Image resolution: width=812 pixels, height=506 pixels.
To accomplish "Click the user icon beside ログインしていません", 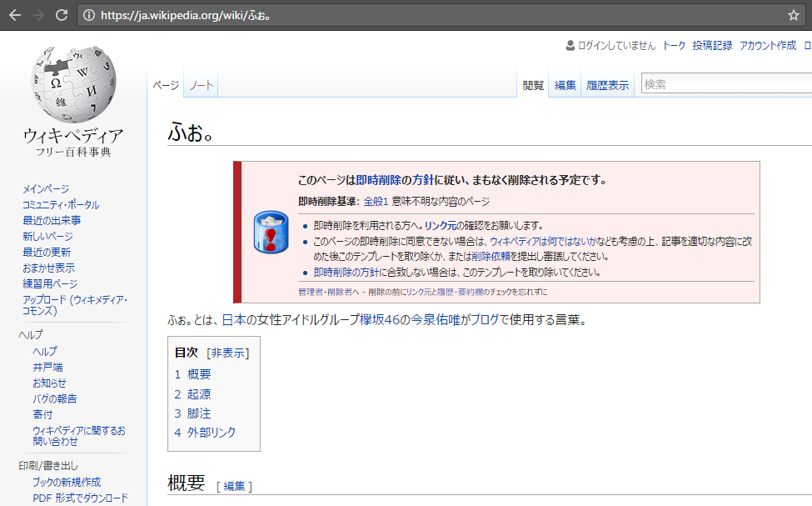I will coord(570,46).
